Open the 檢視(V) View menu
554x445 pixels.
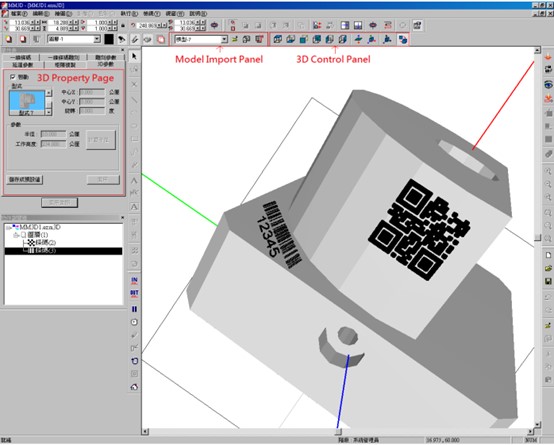click(x=151, y=14)
